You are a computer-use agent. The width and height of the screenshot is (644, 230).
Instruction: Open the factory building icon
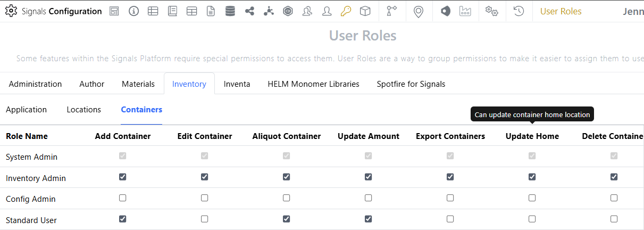click(465, 11)
